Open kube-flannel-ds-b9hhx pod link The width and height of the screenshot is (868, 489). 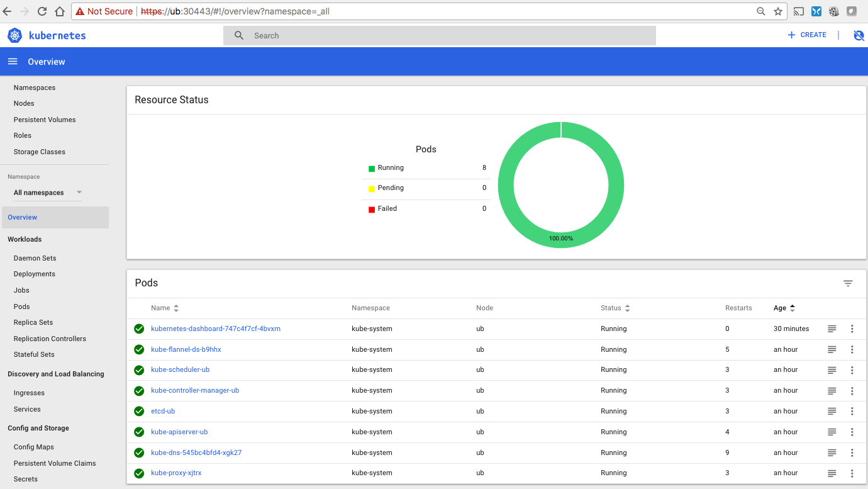point(186,349)
